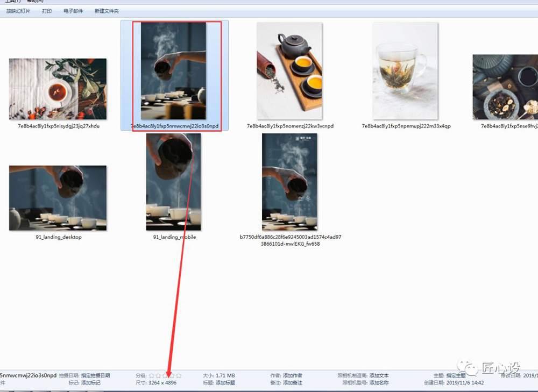
Task: Set rating to two stars
Action: pyautogui.click(x=158, y=375)
